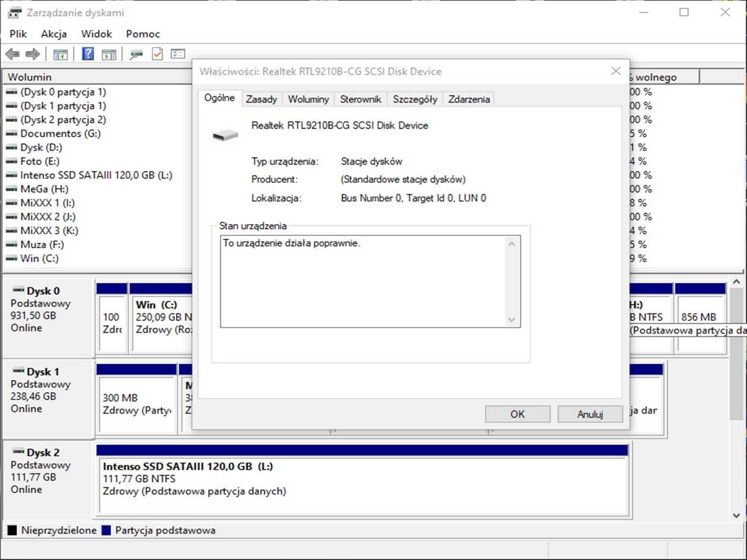This screenshot has width=747, height=560.
Task: Click the Dysk 1 238,46 GB disk label
Action: point(49,398)
